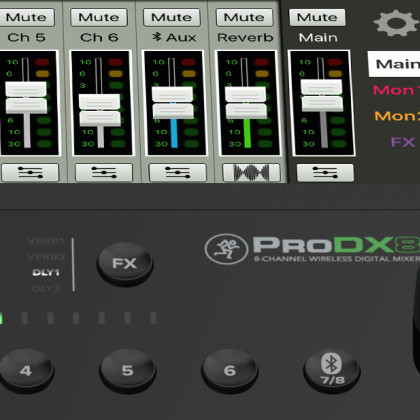Select hardware channel button 4
420x420 pixels.
click(x=26, y=370)
